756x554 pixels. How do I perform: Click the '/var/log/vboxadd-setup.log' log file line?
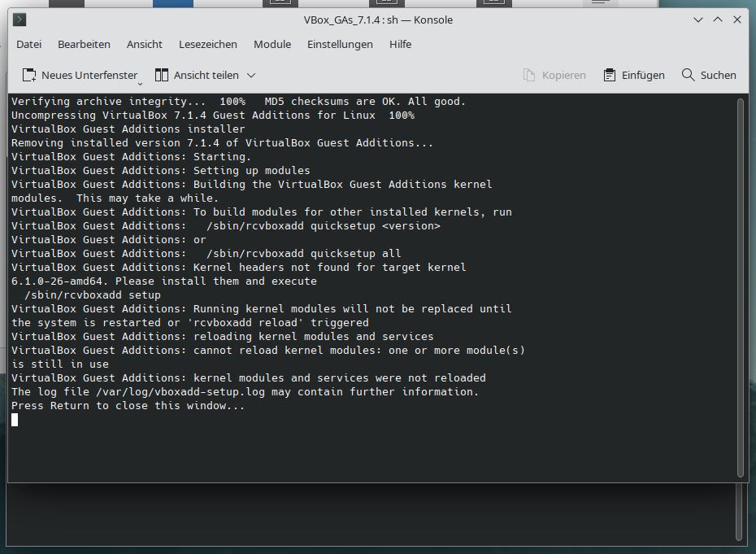coord(245,392)
